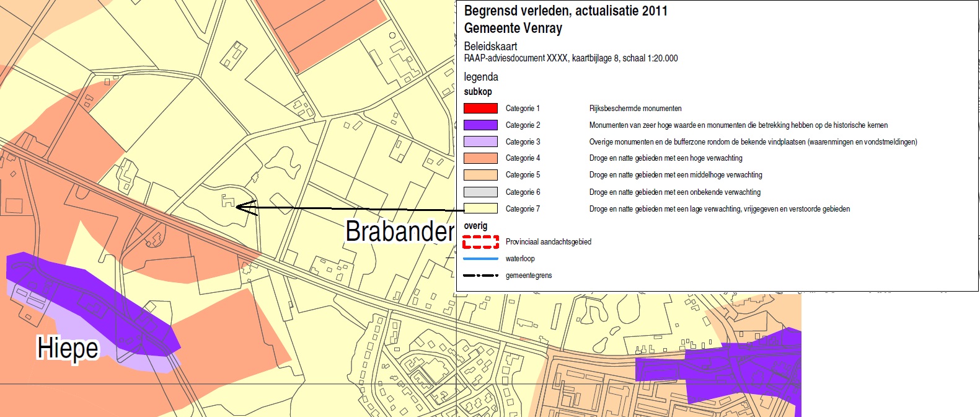
Task: Click the 'Categorie 2' label
Action: pyautogui.click(x=523, y=125)
